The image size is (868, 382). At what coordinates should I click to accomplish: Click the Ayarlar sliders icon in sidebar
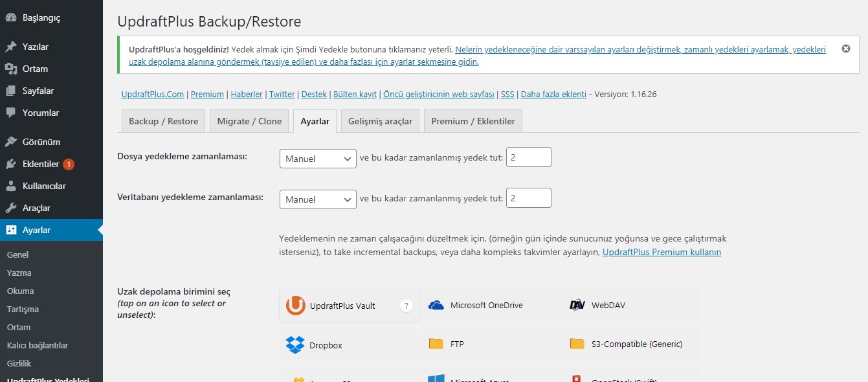11,230
